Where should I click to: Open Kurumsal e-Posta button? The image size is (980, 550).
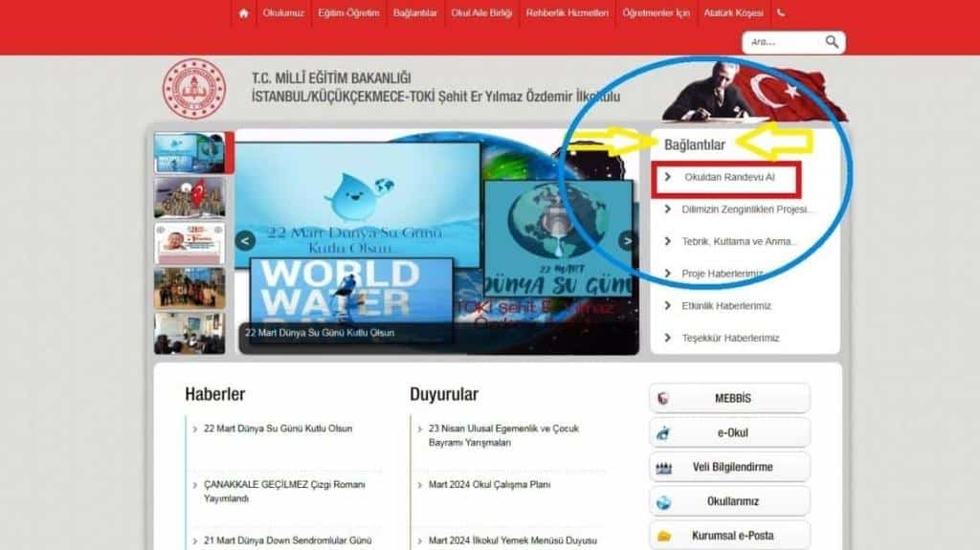coord(730,535)
